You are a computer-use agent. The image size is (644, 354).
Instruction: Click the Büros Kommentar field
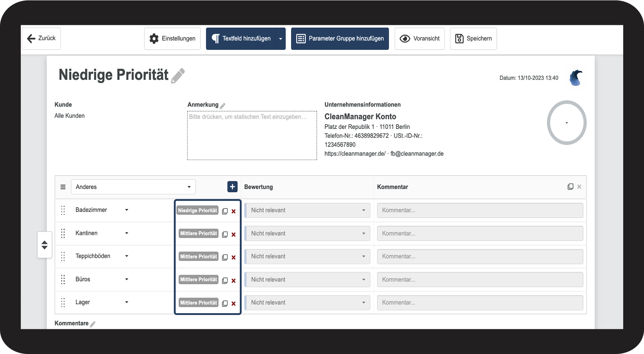(x=480, y=280)
